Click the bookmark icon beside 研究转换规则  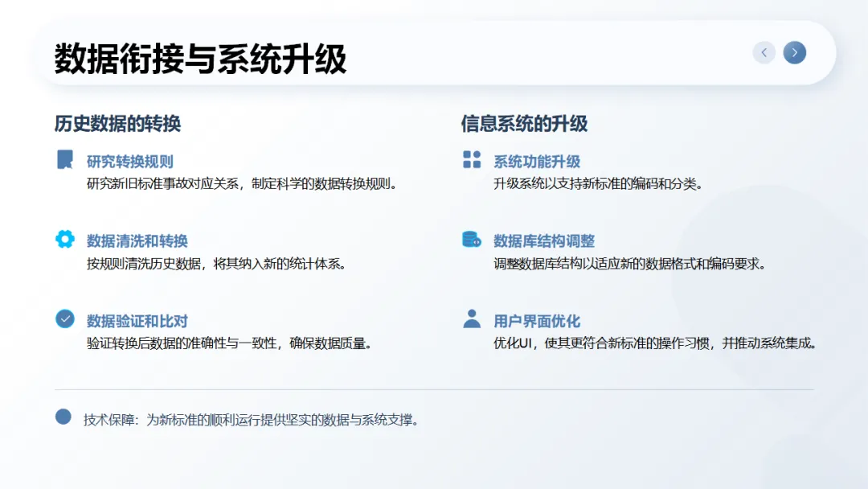[65, 159]
